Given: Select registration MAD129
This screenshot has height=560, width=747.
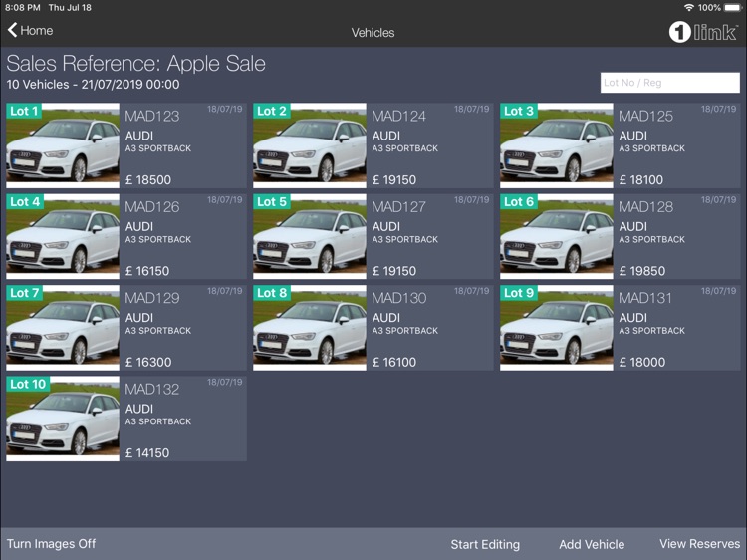Looking at the screenshot, I should click(152, 298).
